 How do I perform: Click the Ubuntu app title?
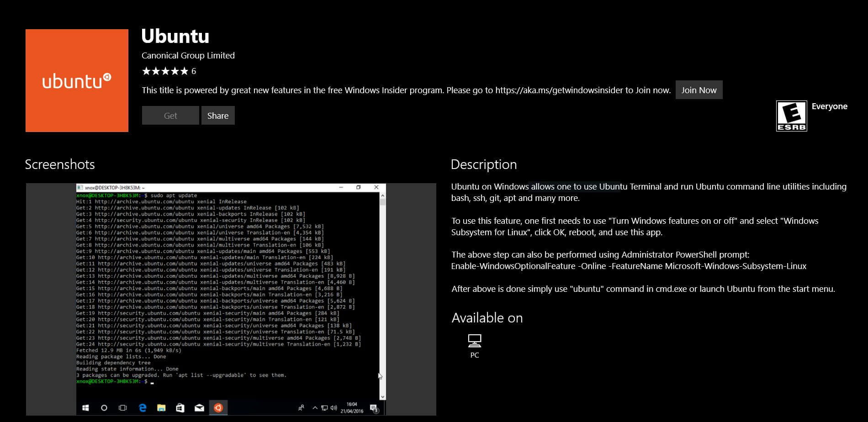pyautogui.click(x=175, y=36)
